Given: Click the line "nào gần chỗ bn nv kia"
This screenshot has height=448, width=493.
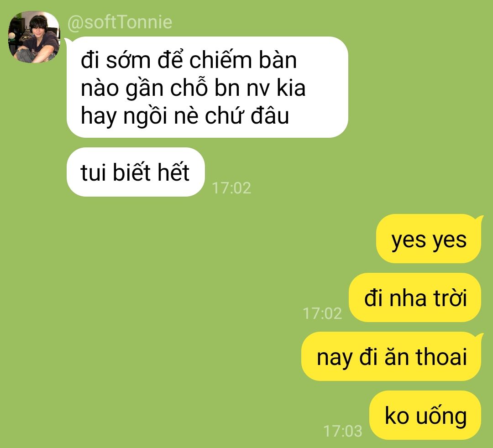Looking at the screenshot, I should coord(193,88).
